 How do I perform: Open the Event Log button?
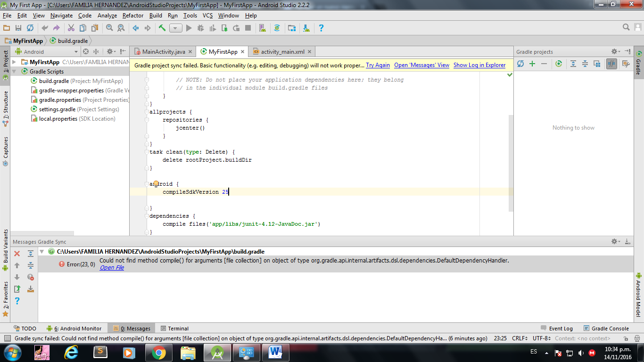point(557,329)
